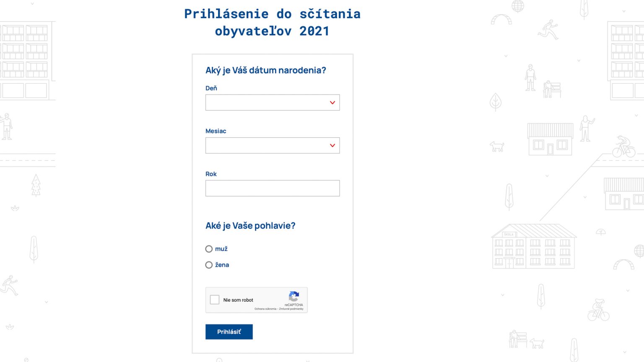Image resolution: width=644 pixels, height=362 pixels.
Task: Click the Prihlásenie do sčítania obyvateľov 2021 heading
Action: [x=273, y=22]
